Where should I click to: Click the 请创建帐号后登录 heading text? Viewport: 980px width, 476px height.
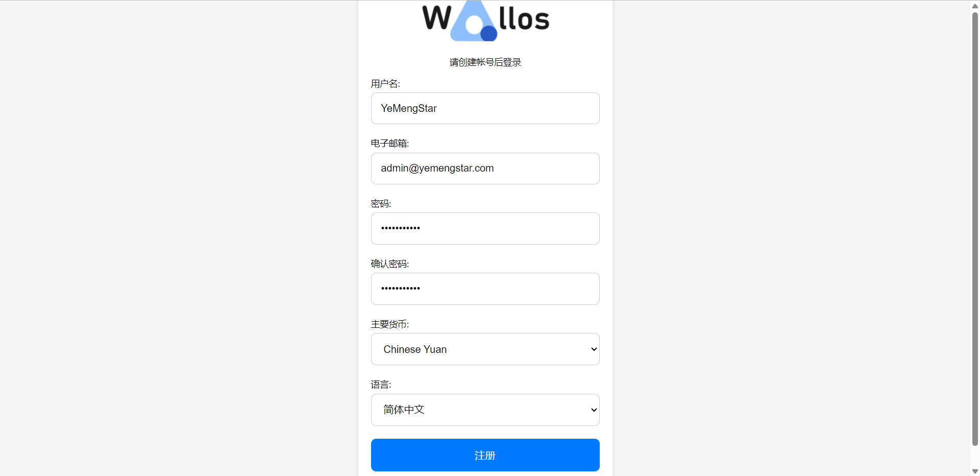485,62
